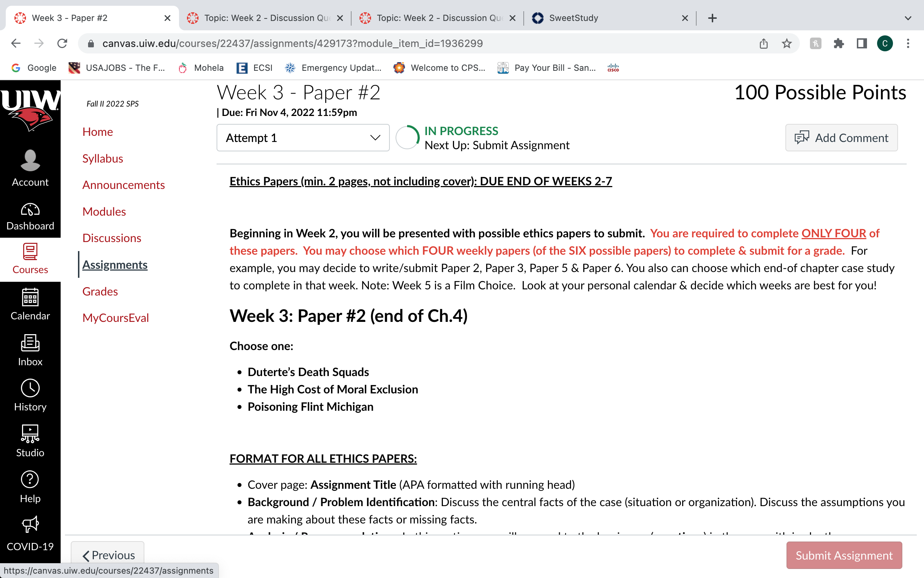Viewport: 924px width, 578px height.
Task: Click the IN PROGRESS status indicator circle
Action: pos(407,137)
